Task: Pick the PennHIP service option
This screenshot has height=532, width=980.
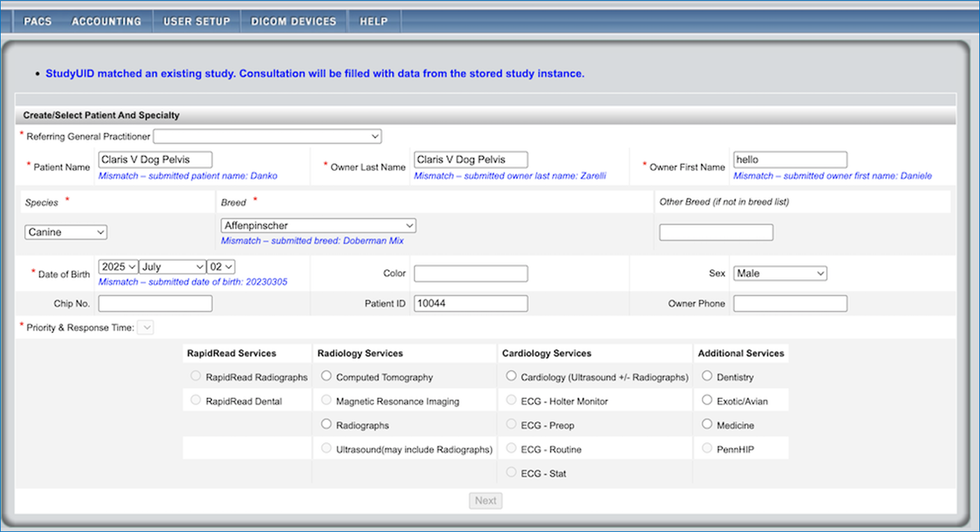Action: 707,448
